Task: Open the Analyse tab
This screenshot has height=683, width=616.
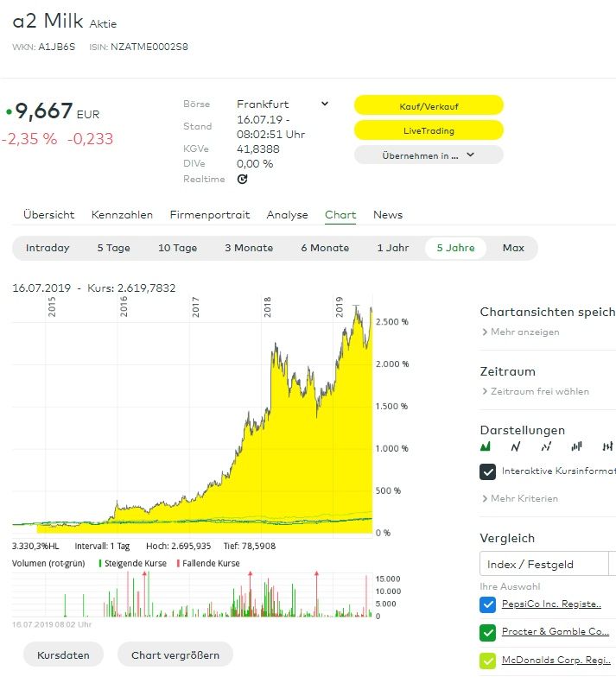Action: [x=288, y=215]
